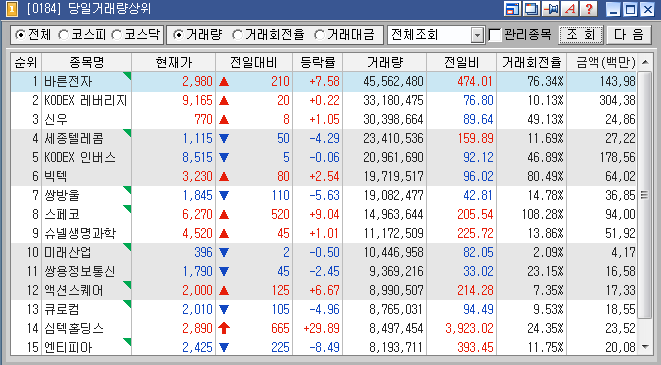
Task: Enable the 관리종목 checkbox
Action: pyautogui.click(x=495, y=35)
